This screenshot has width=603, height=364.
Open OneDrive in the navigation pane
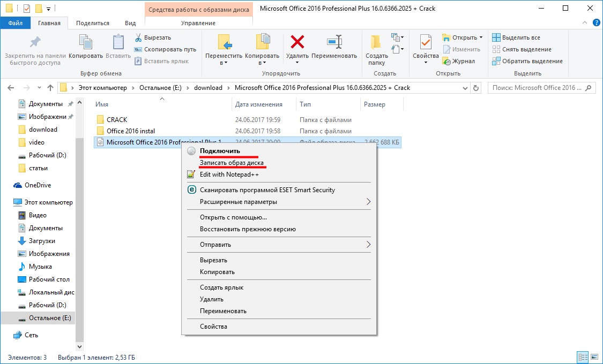coord(38,185)
